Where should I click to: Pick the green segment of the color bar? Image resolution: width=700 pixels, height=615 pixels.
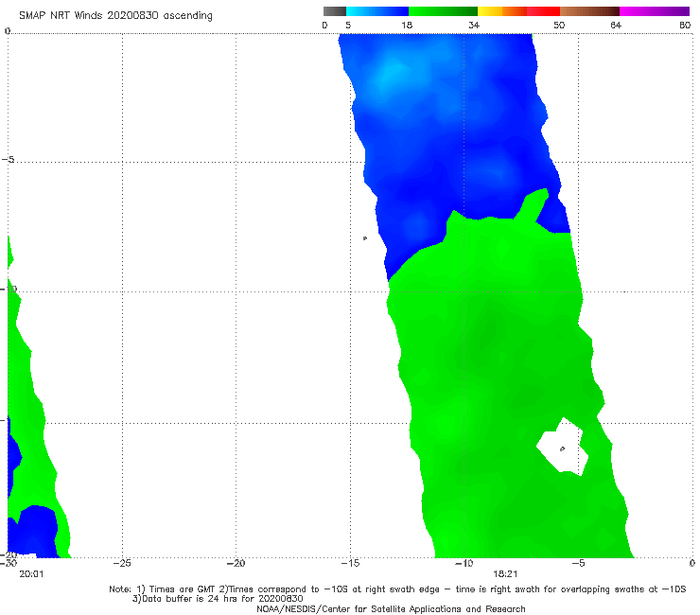(443, 11)
